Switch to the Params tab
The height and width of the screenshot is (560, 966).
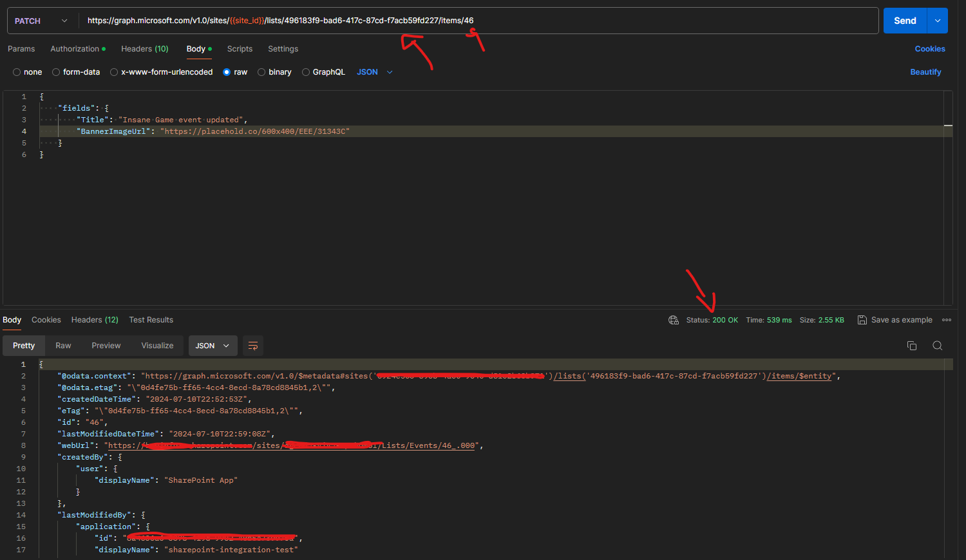point(21,49)
